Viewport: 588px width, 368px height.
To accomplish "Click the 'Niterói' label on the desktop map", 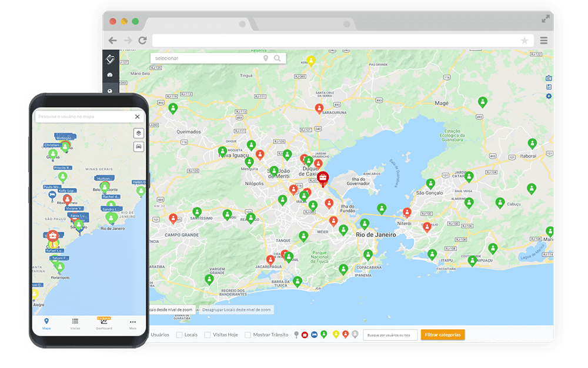I will 405,223.
